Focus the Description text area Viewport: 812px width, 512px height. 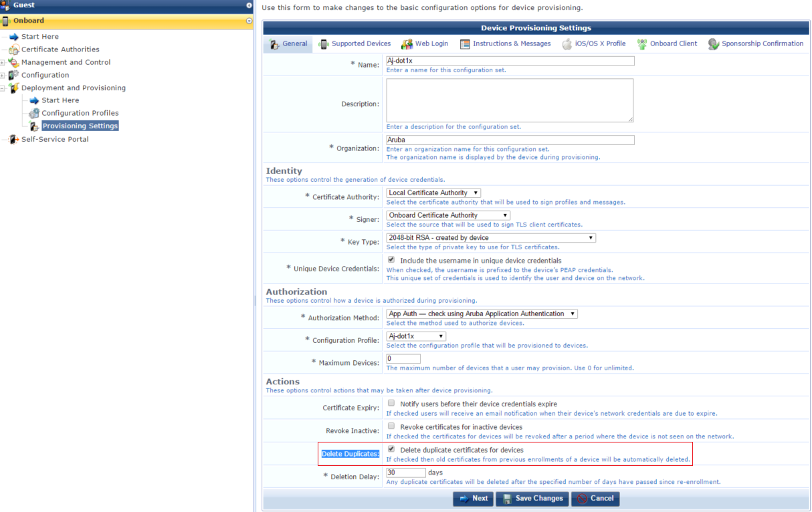(510, 100)
